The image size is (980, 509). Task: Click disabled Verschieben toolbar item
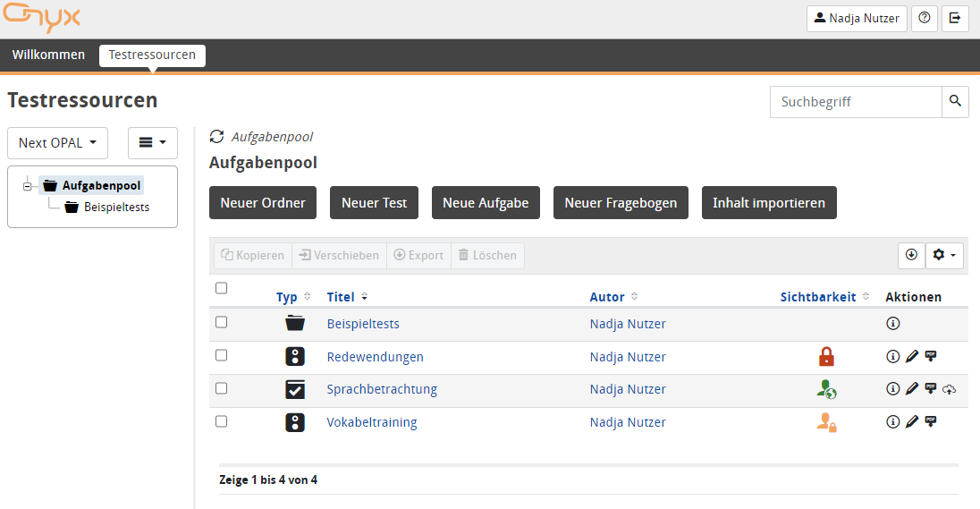340,255
